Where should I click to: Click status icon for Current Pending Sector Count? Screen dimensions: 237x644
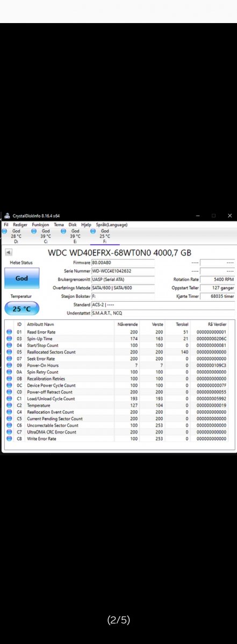[9, 419]
